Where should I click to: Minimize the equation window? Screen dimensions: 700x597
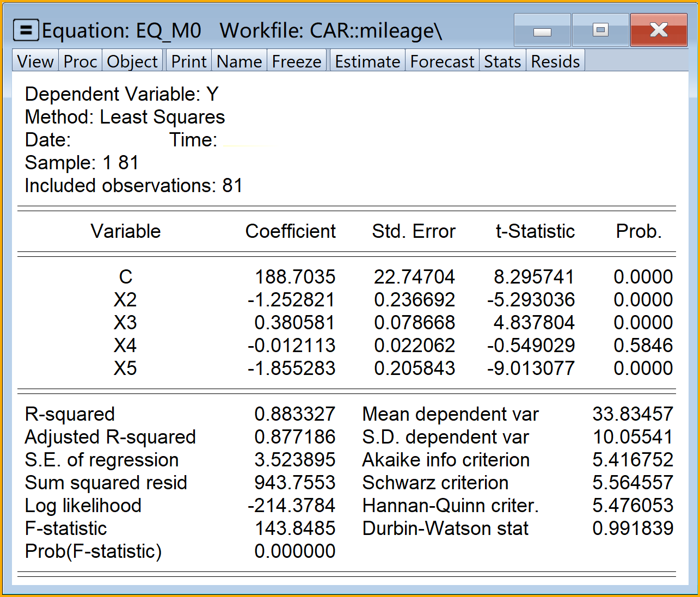[x=542, y=30]
